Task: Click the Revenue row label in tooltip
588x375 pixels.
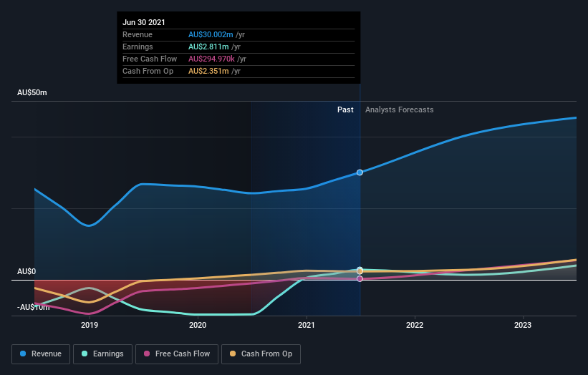Action: (138, 34)
